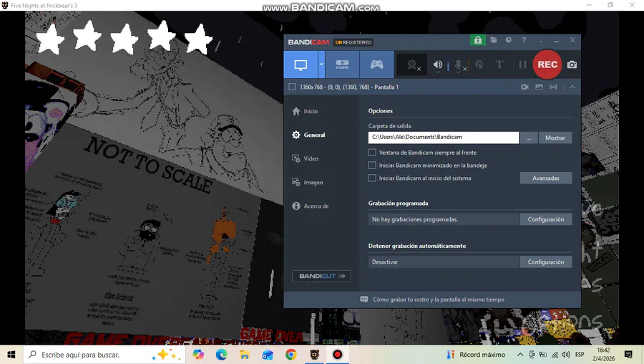Click the taskbar search box

pos(102,355)
